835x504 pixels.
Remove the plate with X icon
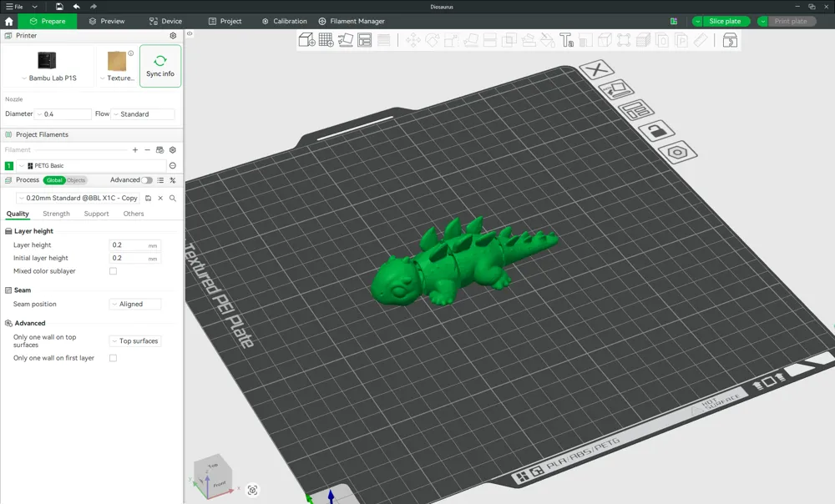click(x=596, y=69)
